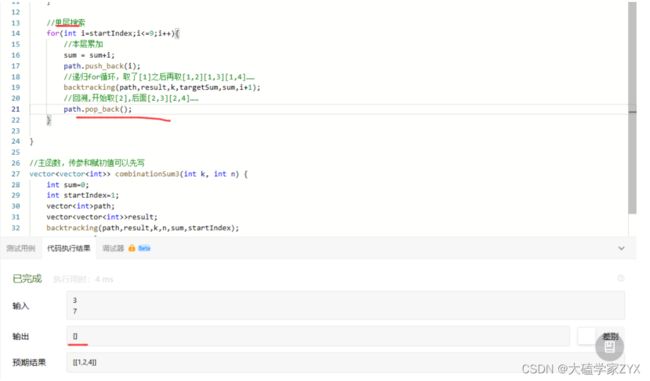
Task: Click the lock icon beside 调试器
Action: click(x=132, y=248)
